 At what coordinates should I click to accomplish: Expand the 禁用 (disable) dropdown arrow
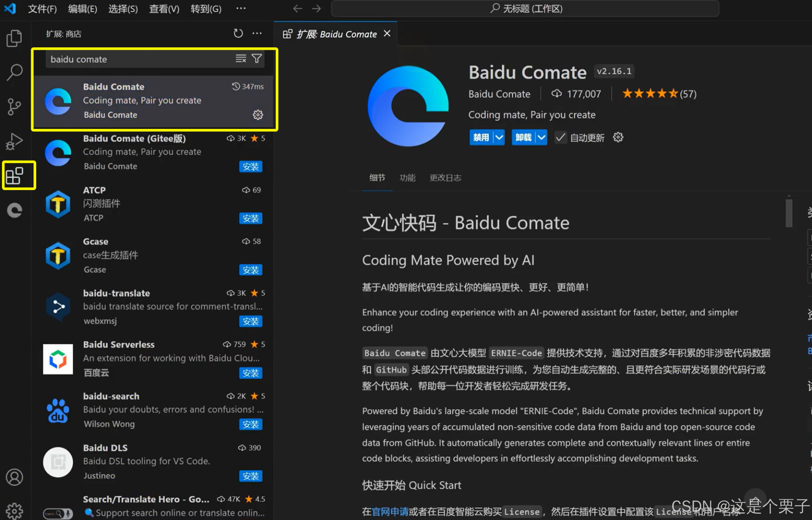(499, 137)
